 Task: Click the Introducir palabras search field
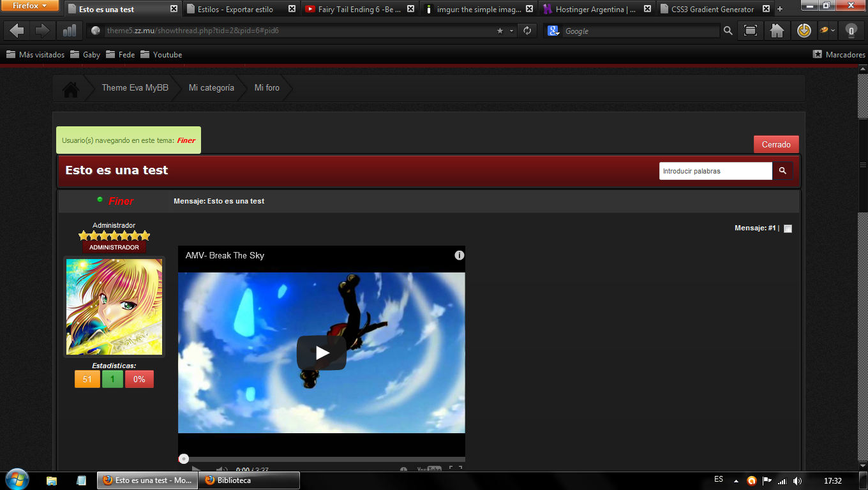point(715,171)
